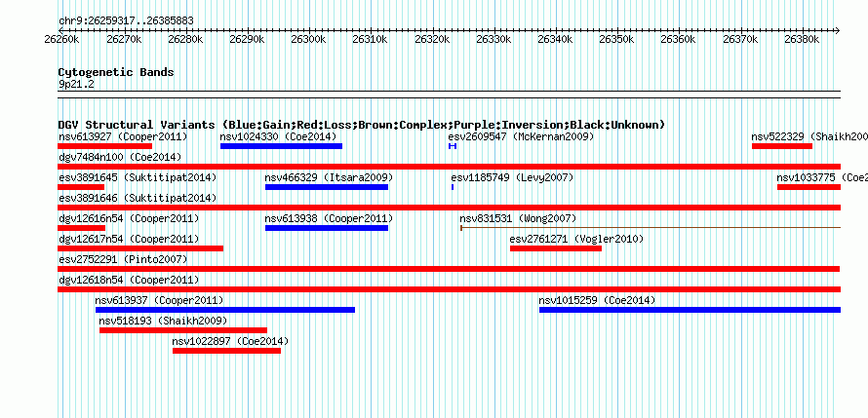This screenshot has height=418, width=868.
Task: Select the blue gain bar for nsv466329
Action: click(327, 187)
